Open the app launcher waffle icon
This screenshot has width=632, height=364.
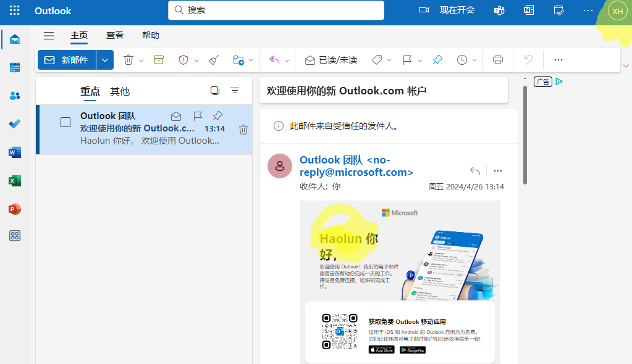(x=14, y=10)
